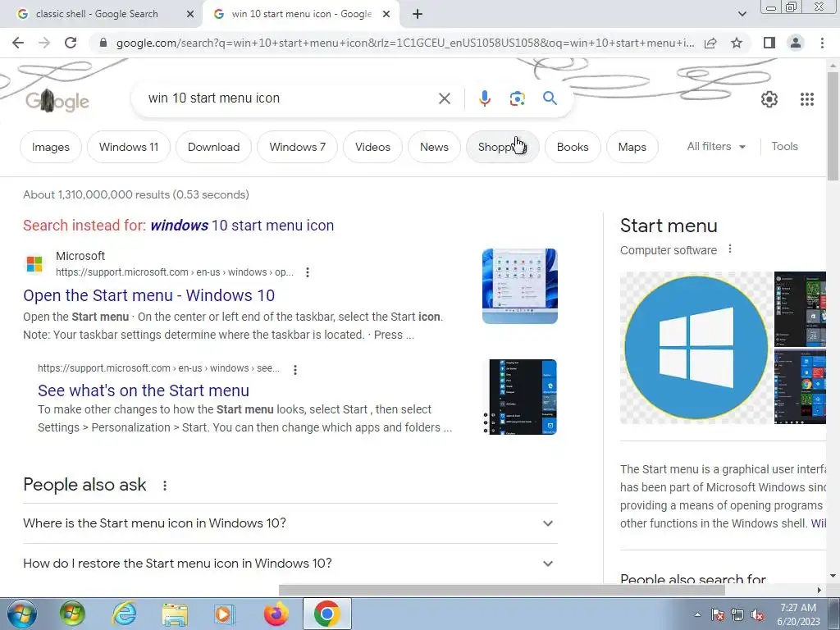This screenshot has width=840, height=630.
Task: Open Windows Media Player from taskbar
Action: (224, 614)
